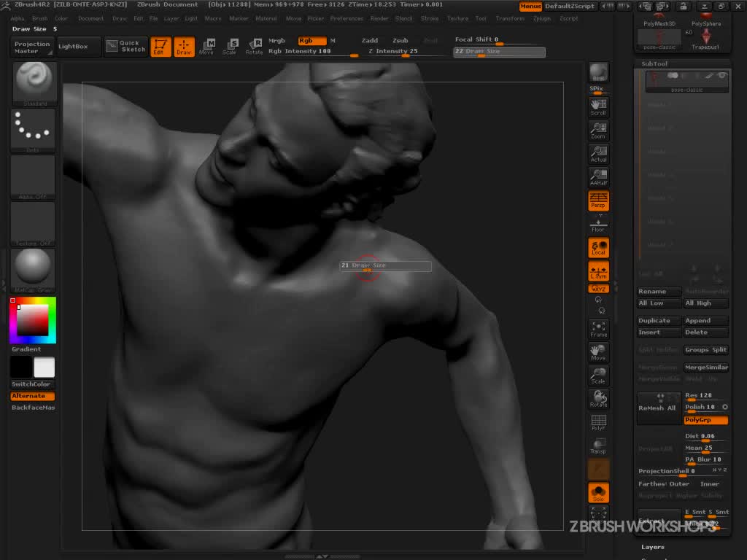Click the Scale navigation icon on right shelf
This screenshot has height=560, width=747.
pos(598,376)
